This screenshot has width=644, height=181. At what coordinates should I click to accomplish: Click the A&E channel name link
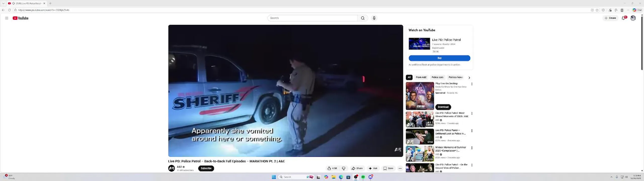click(x=179, y=167)
